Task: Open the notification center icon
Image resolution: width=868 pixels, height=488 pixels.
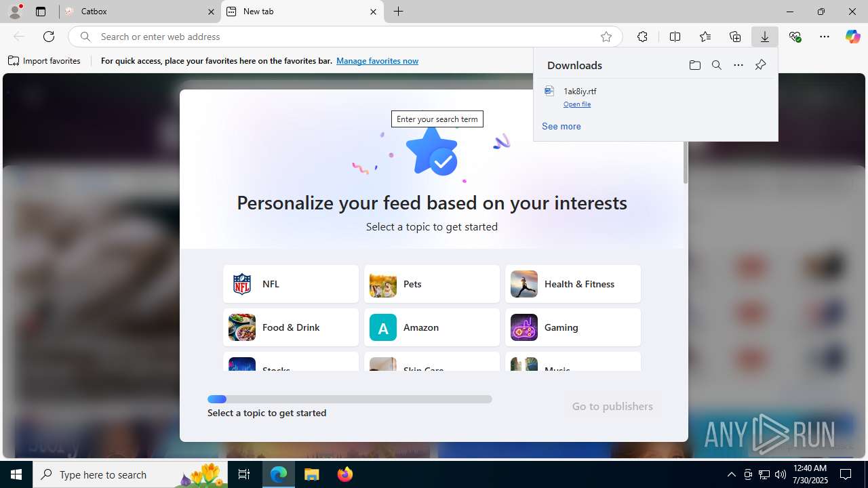Action: [x=846, y=474]
